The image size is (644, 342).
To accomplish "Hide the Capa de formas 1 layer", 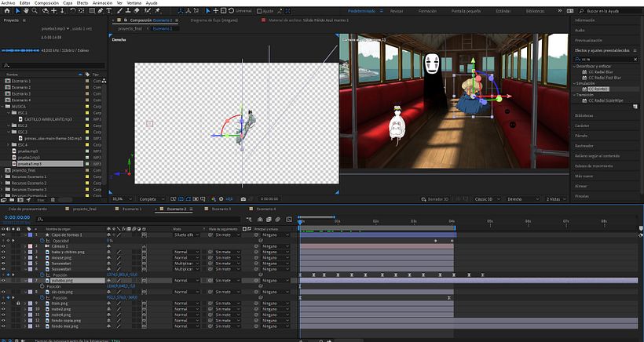I will 3,235.
